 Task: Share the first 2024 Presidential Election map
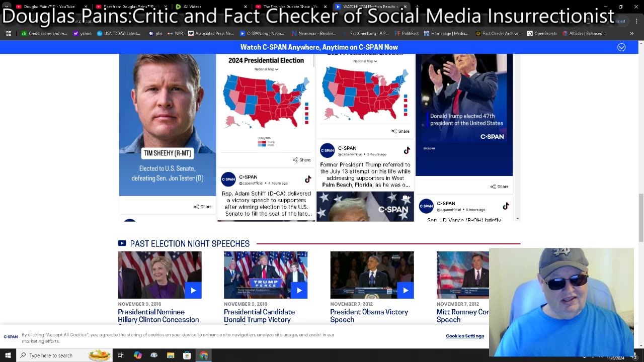302,160
